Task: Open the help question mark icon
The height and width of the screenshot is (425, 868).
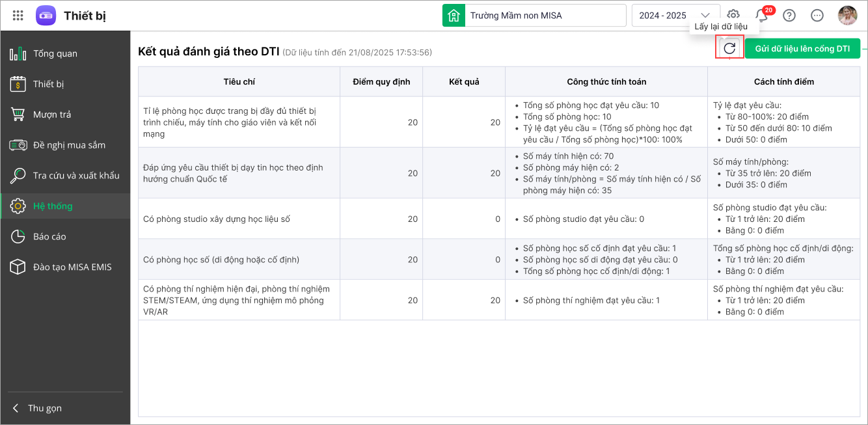Action: 789,16
